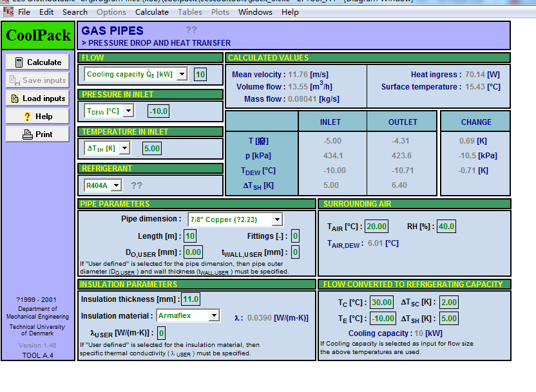This screenshot has height=392, width=536.
Task: Expand the 7/8" Copper pipe dimension dropdown
Action: point(277,219)
